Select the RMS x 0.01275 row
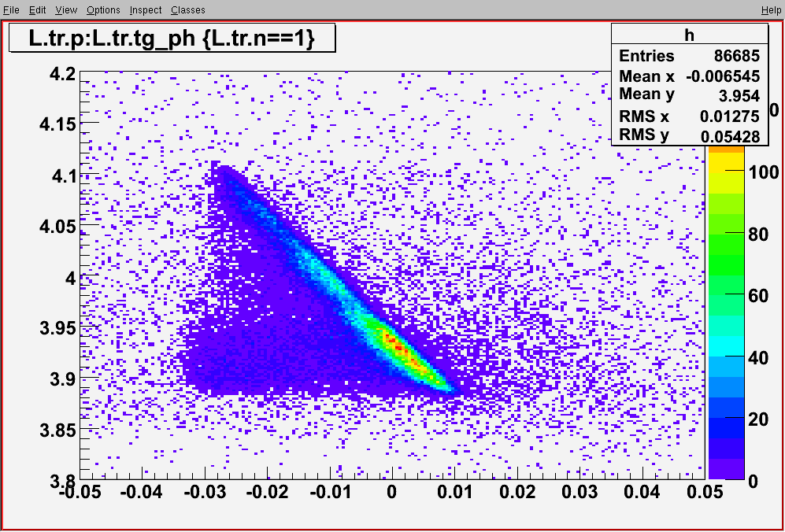The height and width of the screenshot is (532, 785). point(690,116)
